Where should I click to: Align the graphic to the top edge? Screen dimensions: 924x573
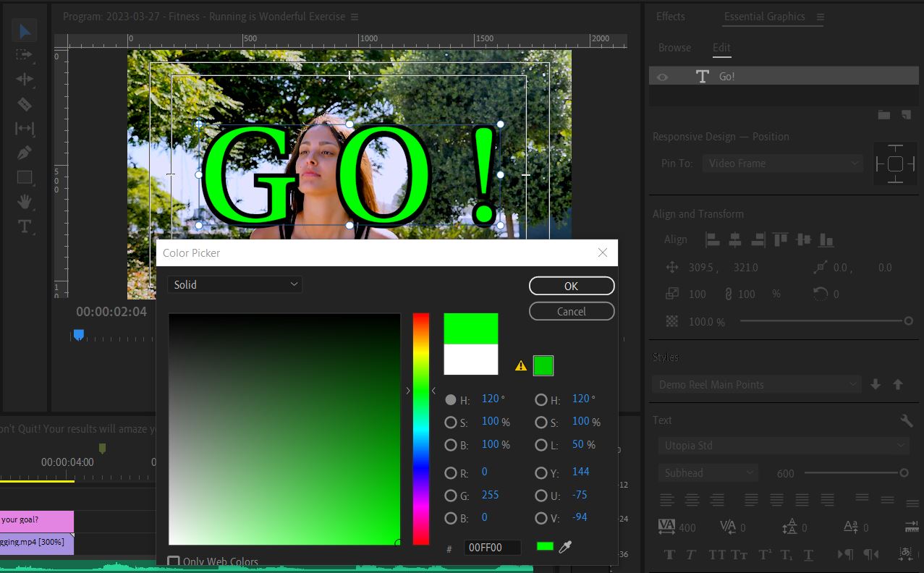780,239
